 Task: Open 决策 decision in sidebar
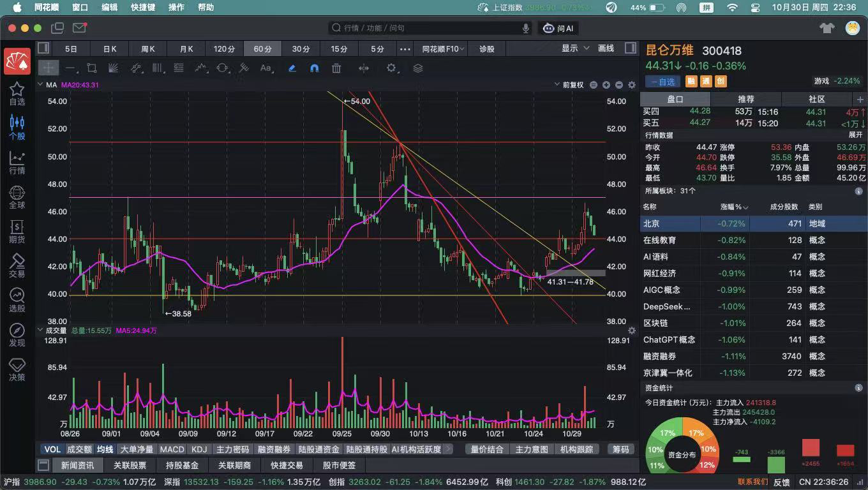[17, 369]
